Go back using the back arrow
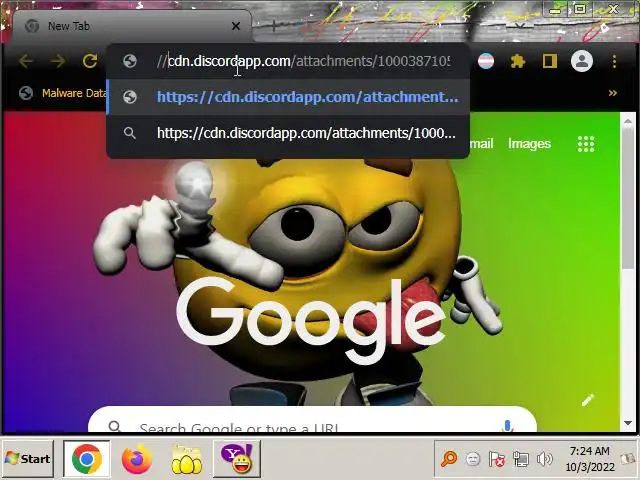 [x=26, y=61]
